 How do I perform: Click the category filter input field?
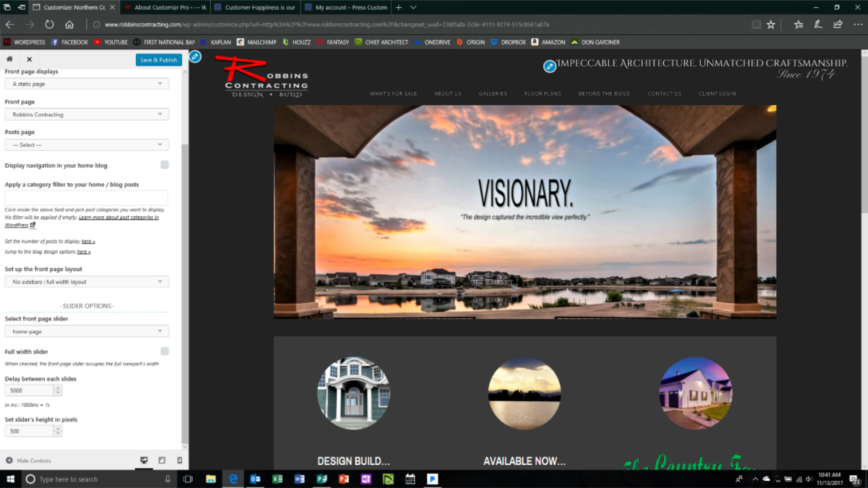tap(86, 198)
